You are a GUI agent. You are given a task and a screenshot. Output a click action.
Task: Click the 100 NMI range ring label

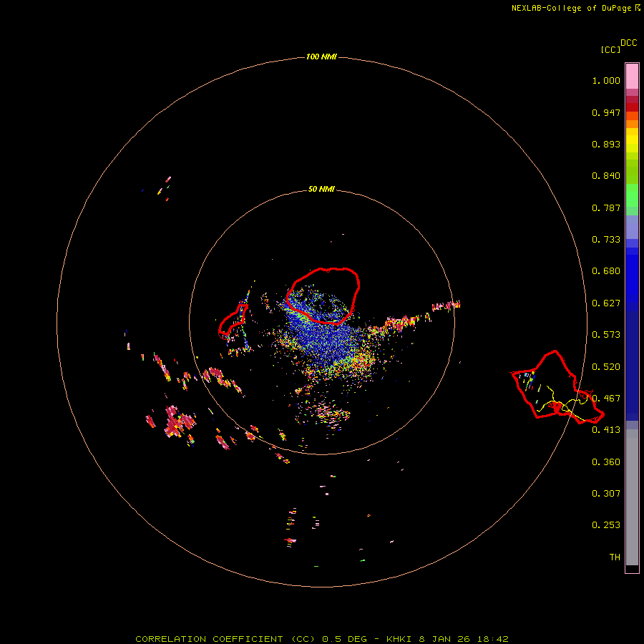pyautogui.click(x=321, y=57)
